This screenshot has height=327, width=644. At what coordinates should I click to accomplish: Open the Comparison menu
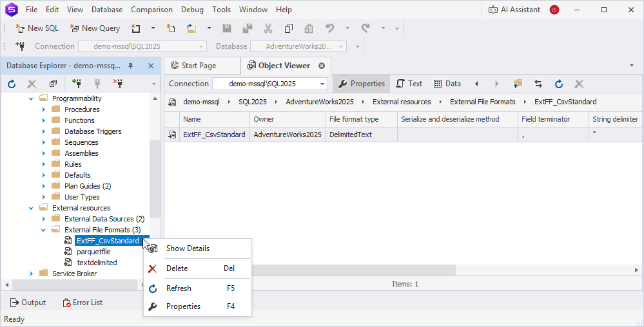[x=151, y=10]
